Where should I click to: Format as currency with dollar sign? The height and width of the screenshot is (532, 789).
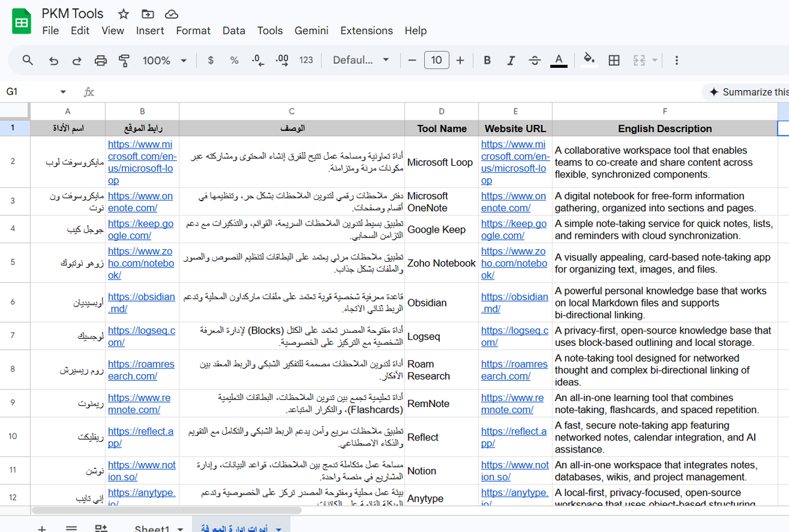[210, 60]
